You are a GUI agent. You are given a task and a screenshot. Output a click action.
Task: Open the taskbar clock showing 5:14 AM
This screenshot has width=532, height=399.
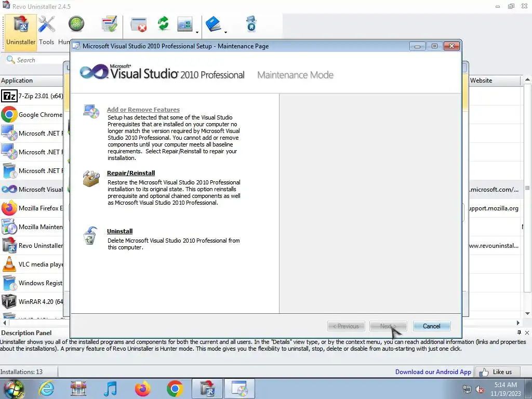[x=505, y=389]
